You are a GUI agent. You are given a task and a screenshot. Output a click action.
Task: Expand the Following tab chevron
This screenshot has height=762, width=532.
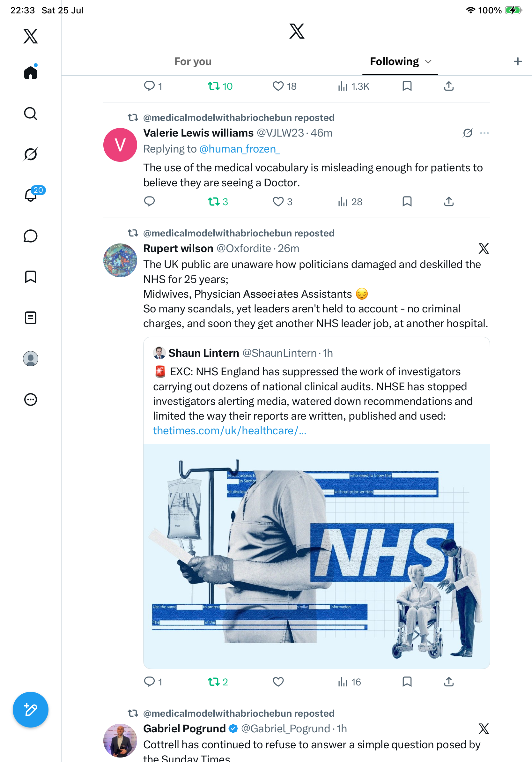428,62
